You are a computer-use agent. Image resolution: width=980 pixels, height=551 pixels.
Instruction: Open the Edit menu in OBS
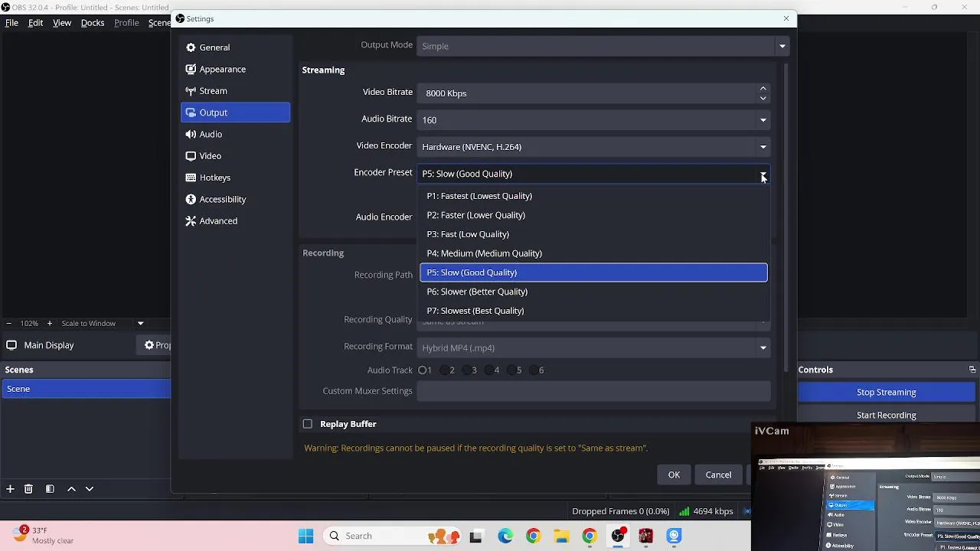tap(35, 23)
